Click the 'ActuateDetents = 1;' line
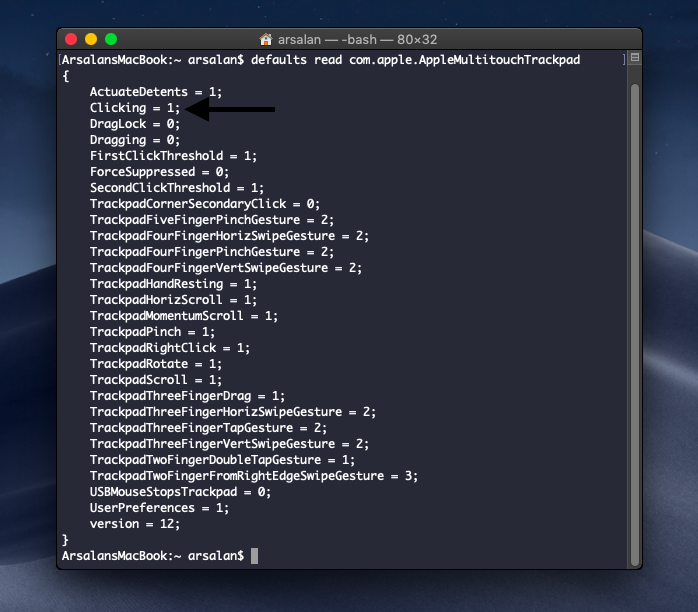Viewport: 698px width, 612px height. pos(156,92)
